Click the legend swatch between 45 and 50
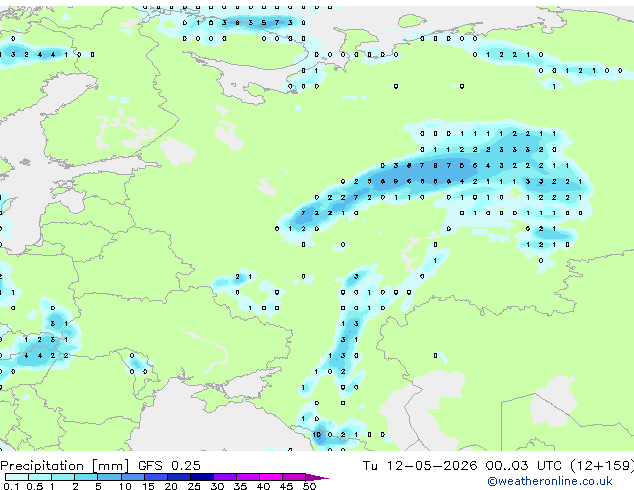Image resolution: width=634 pixels, height=490 pixels. 294,477
